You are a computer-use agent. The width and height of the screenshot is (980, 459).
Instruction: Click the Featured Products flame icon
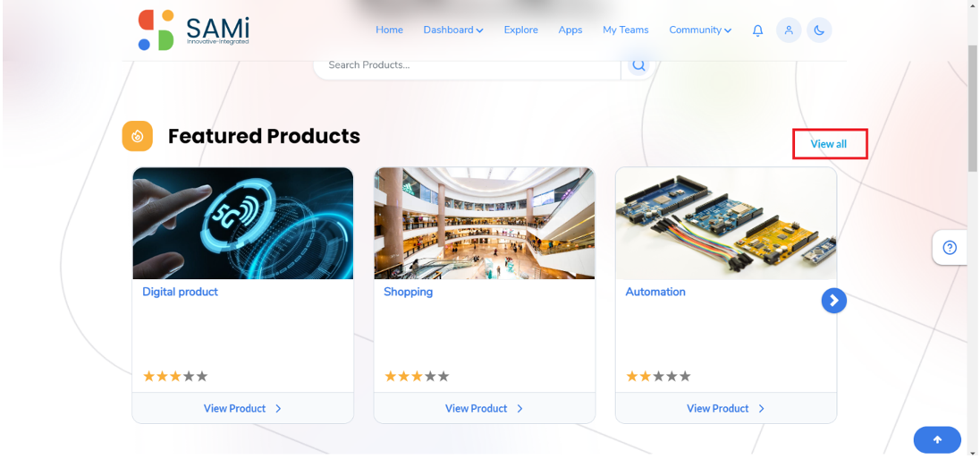pyautogui.click(x=138, y=136)
